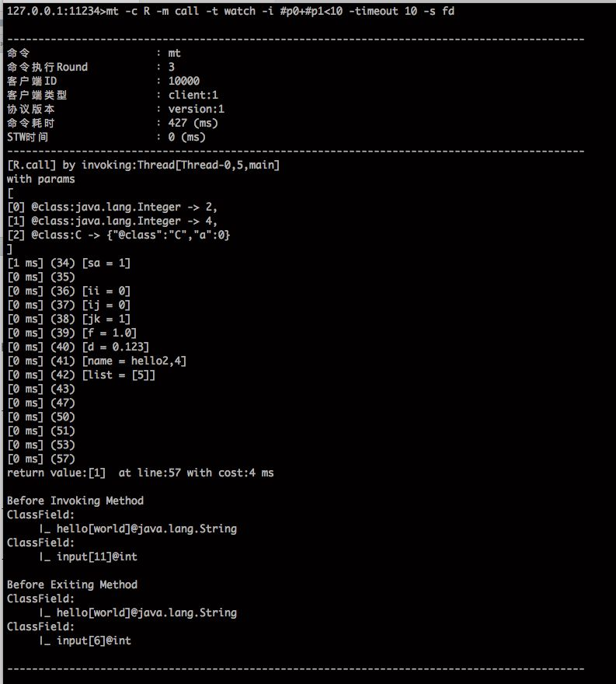Click the [d = 0.123] trace line
616x684 pixels.
78,347
